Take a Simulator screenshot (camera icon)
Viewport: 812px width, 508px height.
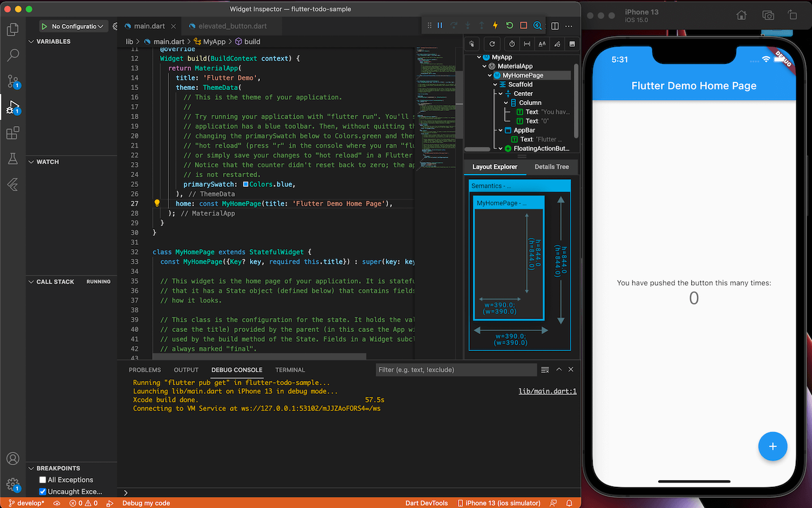click(x=768, y=15)
